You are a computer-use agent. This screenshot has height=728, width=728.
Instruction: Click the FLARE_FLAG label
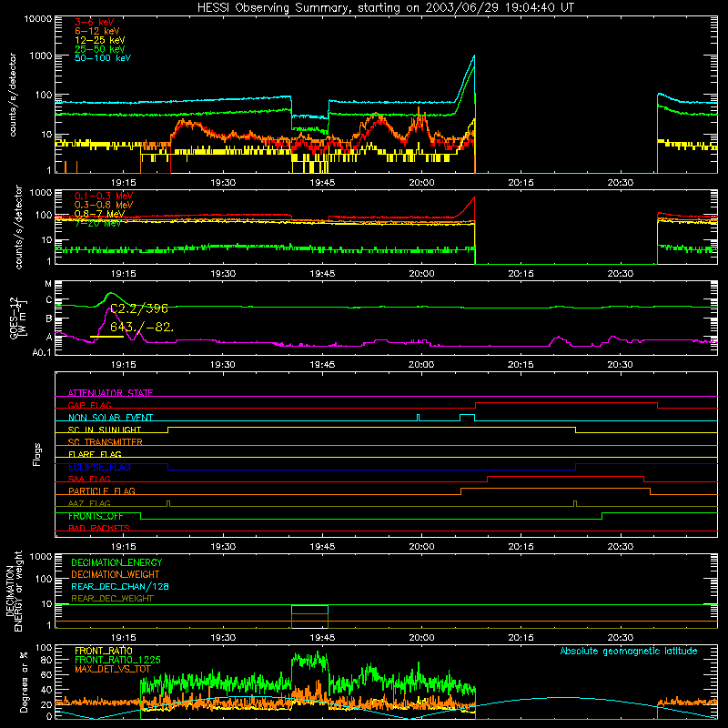point(95,454)
